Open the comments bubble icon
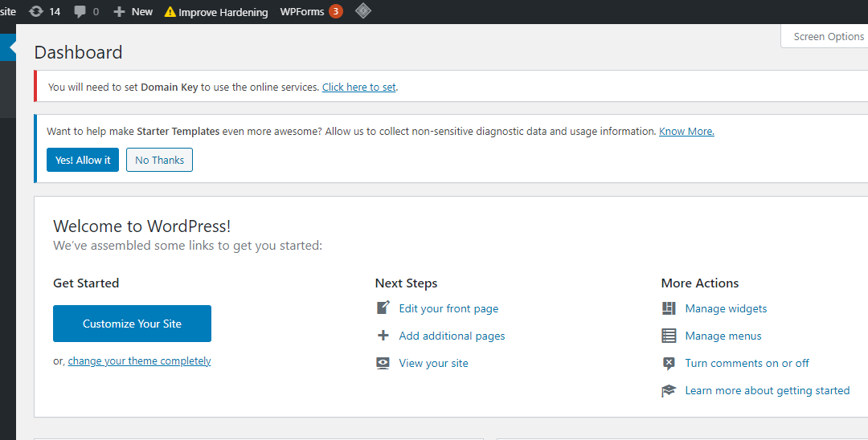The image size is (868, 440). pyautogui.click(x=80, y=11)
